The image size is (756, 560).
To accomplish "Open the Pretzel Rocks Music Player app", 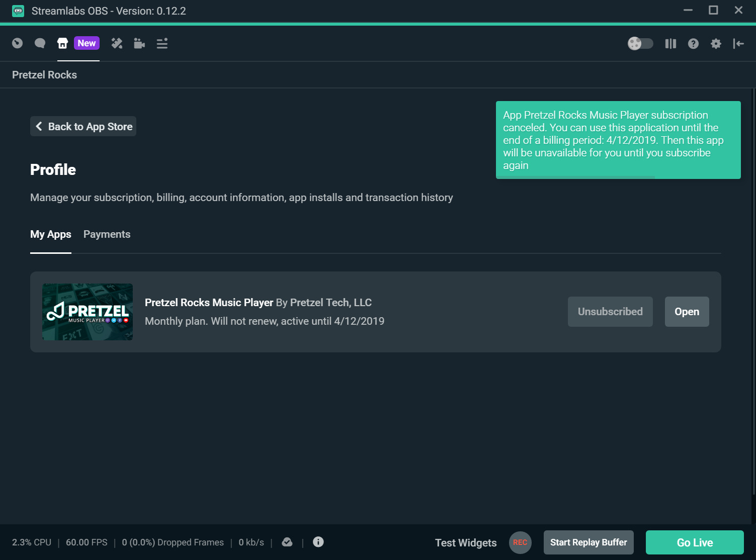I will (687, 312).
